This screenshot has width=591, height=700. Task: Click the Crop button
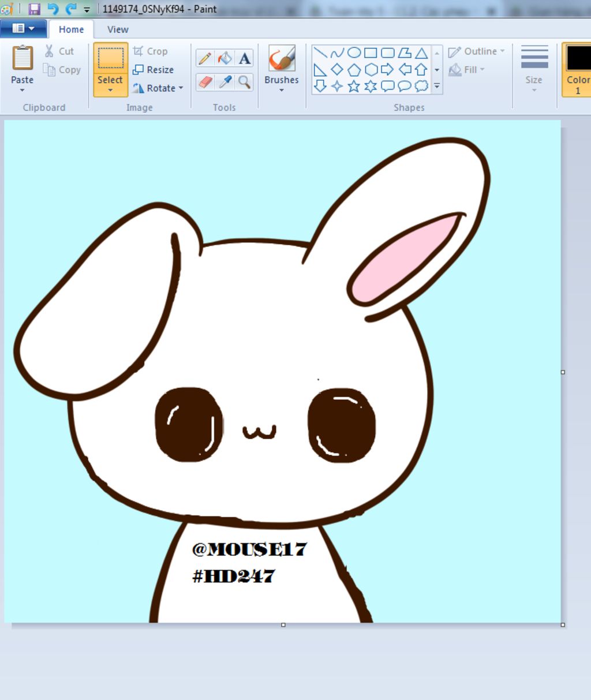pyautogui.click(x=151, y=51)
